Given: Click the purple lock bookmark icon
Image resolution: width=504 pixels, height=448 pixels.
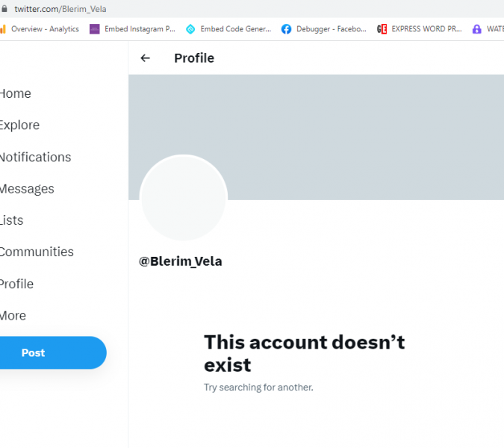Looking at the screenshot, I should pos(477,29).
